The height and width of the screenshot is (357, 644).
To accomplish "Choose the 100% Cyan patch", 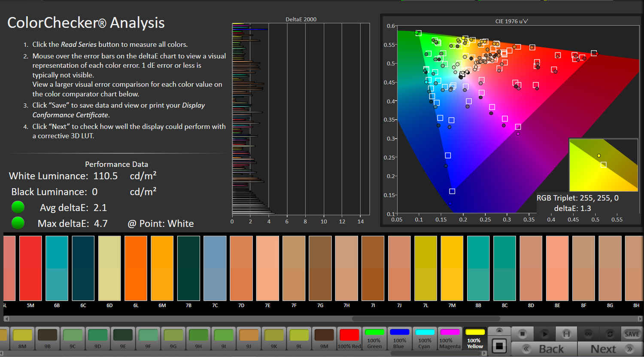I will pyautogui.click(x=425, y=339).
